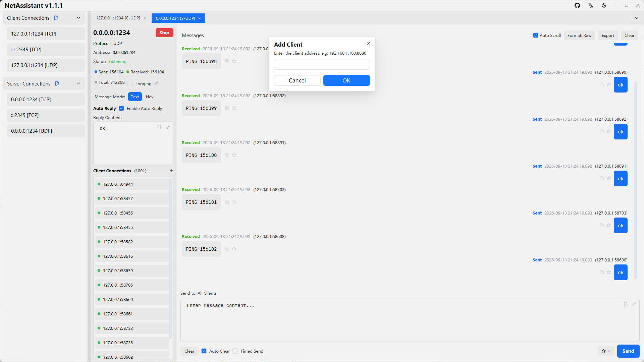
Task: Close the Add Client dialog
Action: tap(369, 43)
